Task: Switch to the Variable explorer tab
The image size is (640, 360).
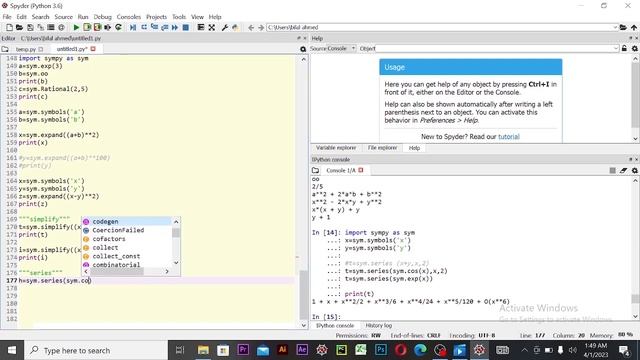Action: pos(336,148)
